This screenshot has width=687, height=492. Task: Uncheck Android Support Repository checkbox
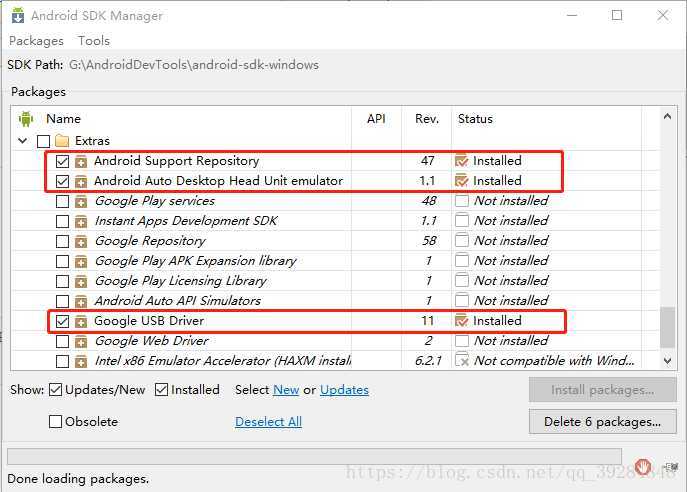coord(62,162)
